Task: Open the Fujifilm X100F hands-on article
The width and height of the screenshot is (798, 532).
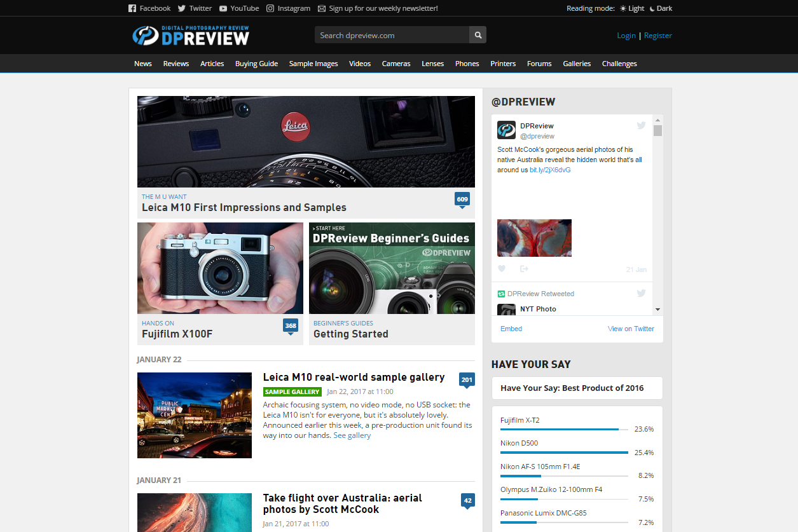Action: 177,334
